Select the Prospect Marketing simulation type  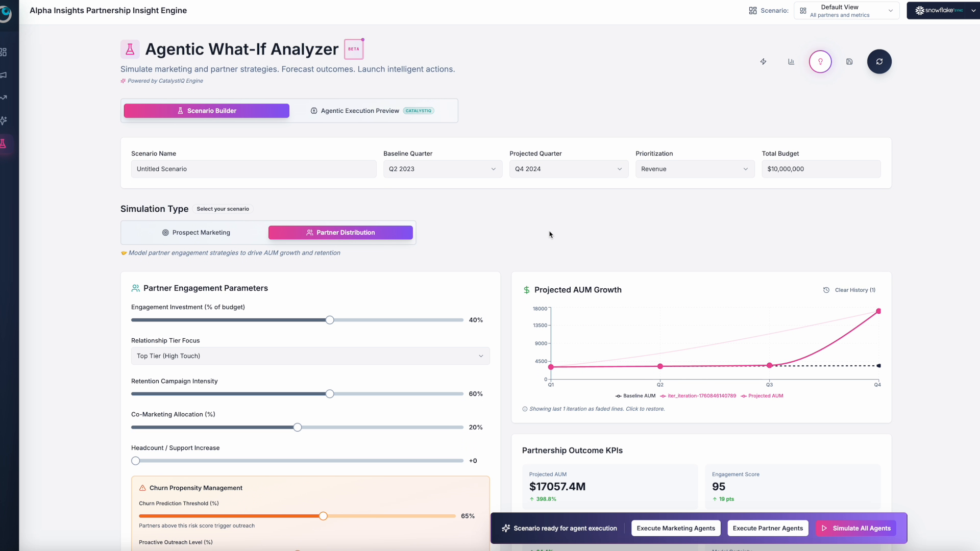click(x=196, y=233)
